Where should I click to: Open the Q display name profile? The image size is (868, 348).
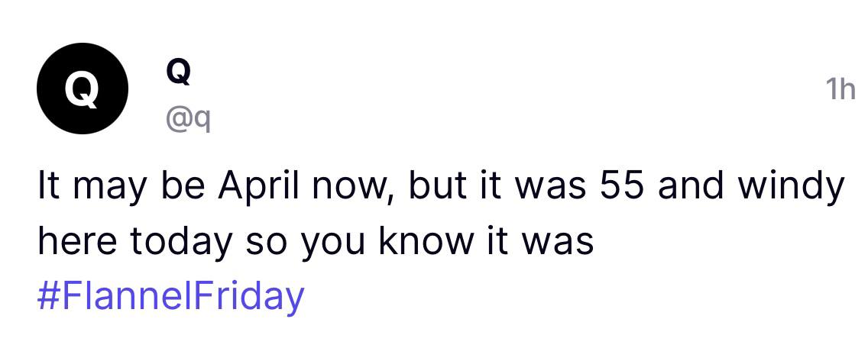tap(177, 72)
